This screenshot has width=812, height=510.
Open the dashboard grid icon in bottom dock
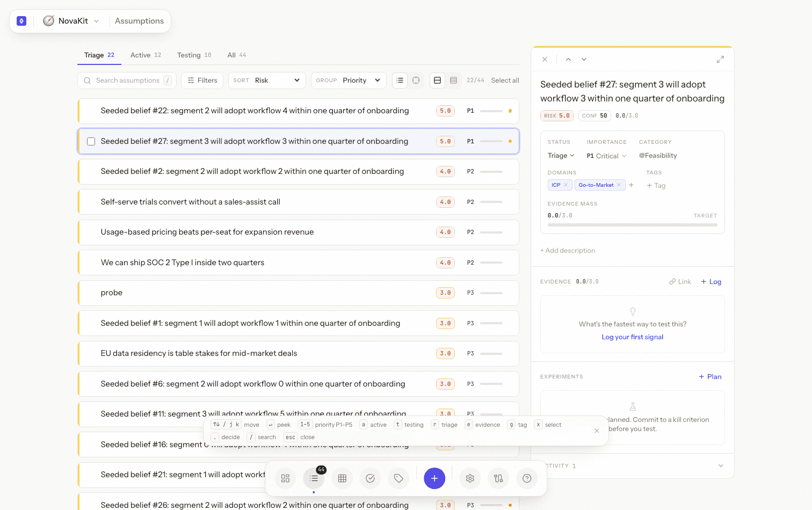tap(285, 478)
